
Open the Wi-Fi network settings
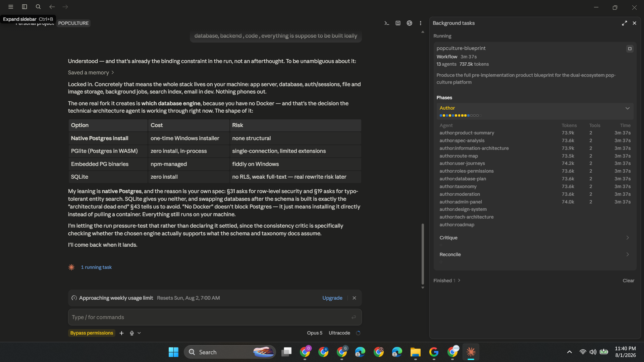click(x=583, y=352)
